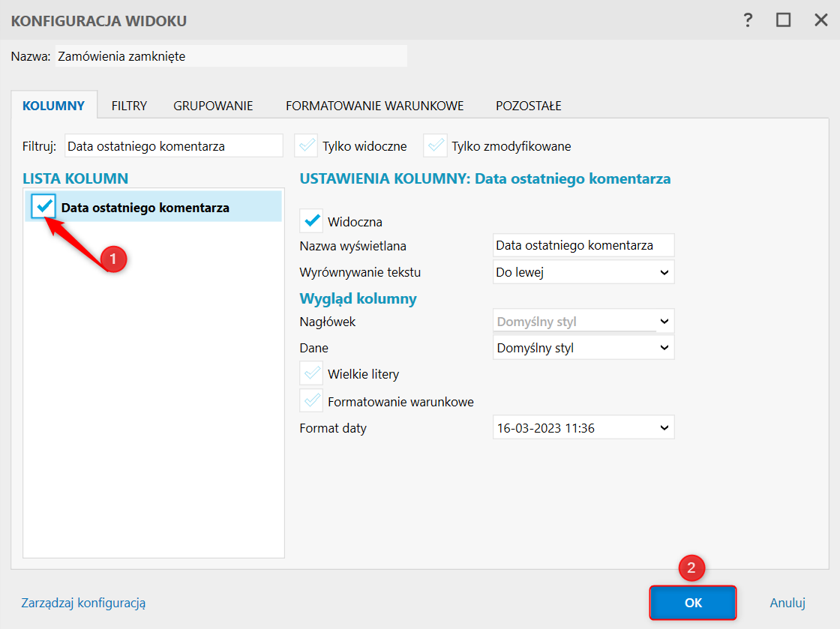840x629 pixels.
Task: Click Zarządzaj konfiguracją link
Action: tap(83, 603)
